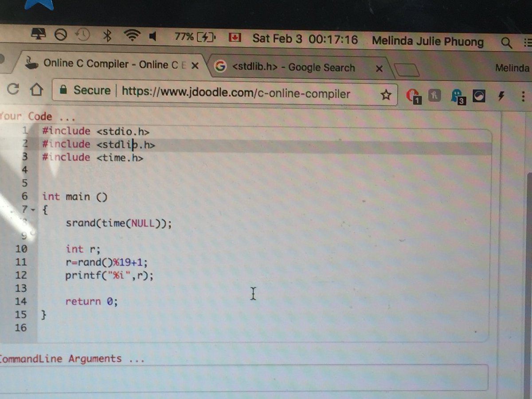Open Notification Center list icon
The width and height of the screenshot is (532, 399).
pyautogui.click(x=528, y=43)
